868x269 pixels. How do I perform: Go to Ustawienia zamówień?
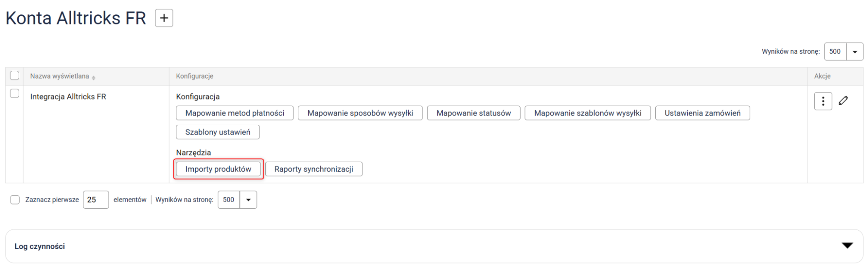(702, 113)
